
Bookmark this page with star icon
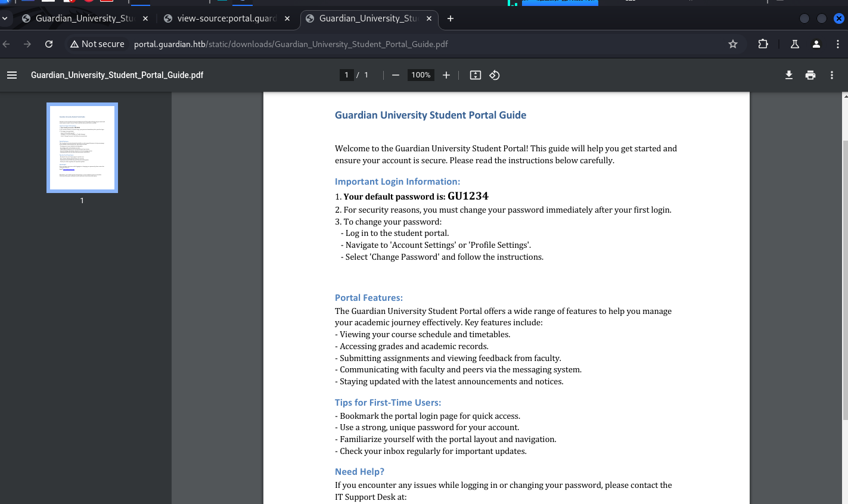point(733,44)
